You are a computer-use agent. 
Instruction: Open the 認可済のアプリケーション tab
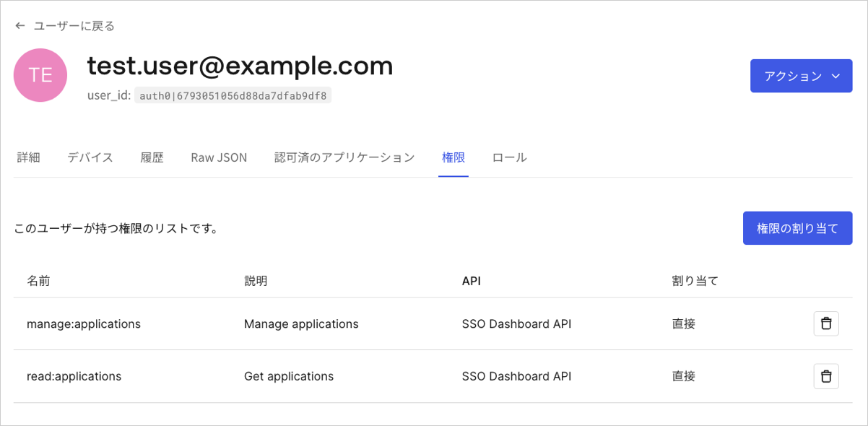click(344, 157)
